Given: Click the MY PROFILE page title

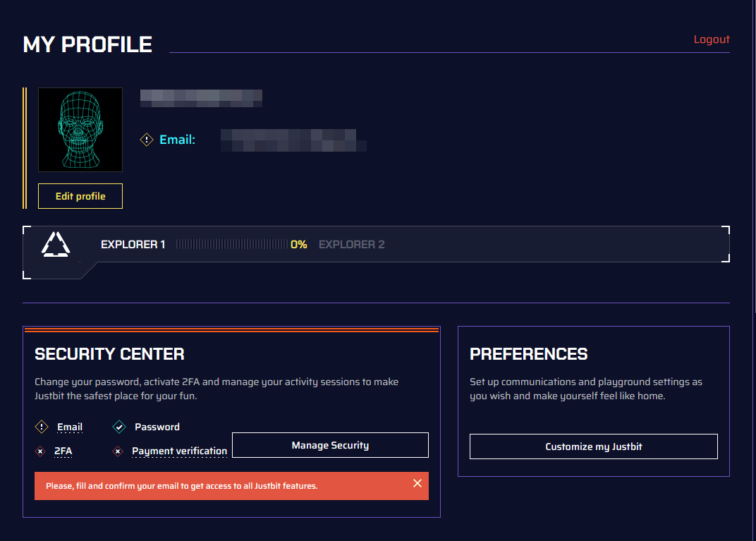Looking at the screenshot, I should click(x=87, y=44).
